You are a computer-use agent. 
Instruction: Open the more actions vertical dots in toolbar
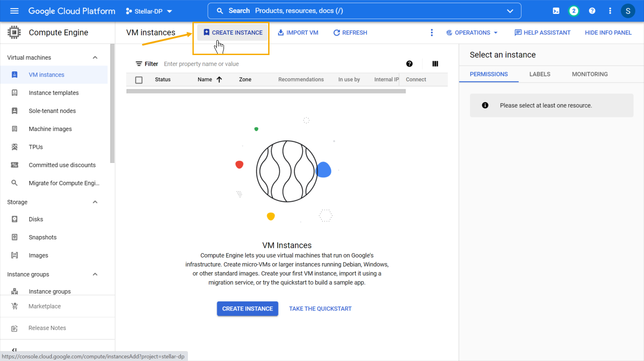pyautogui.click(x=432, y=32)
